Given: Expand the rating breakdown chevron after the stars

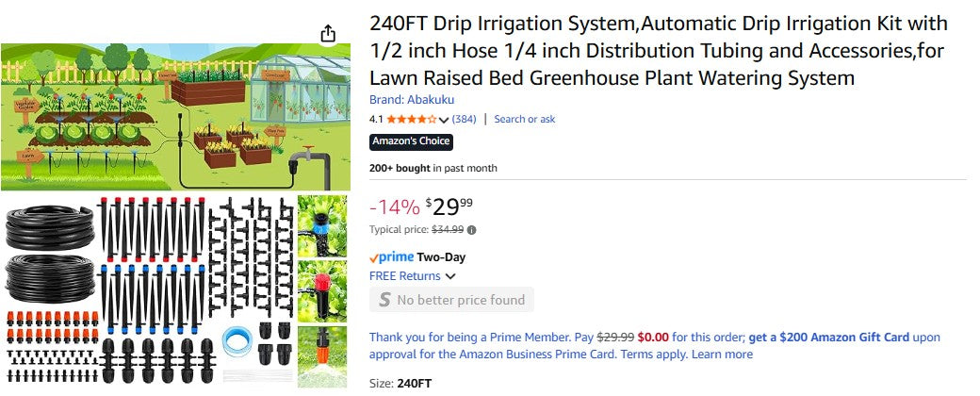Looking at the screenshot, I should pos(444,120).
